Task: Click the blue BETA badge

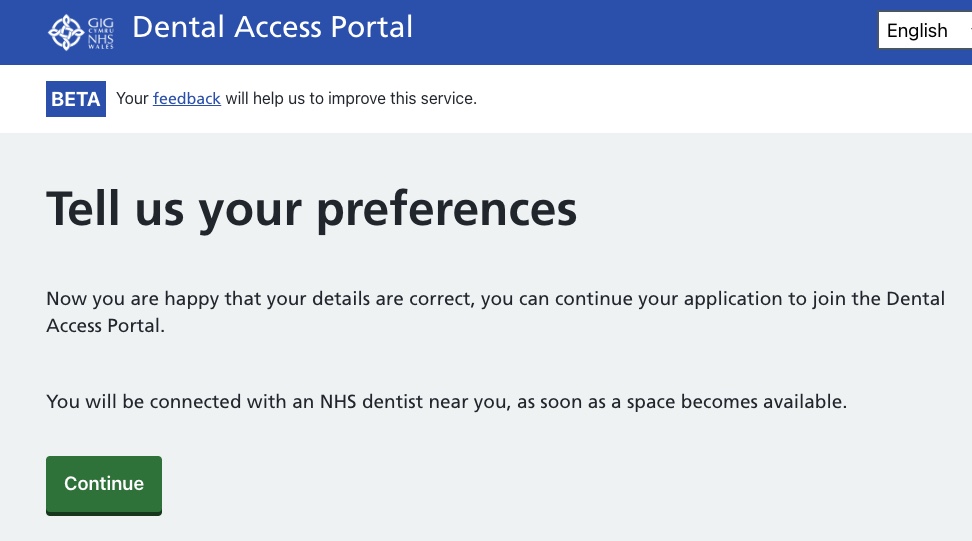Action: click(76, 99)
